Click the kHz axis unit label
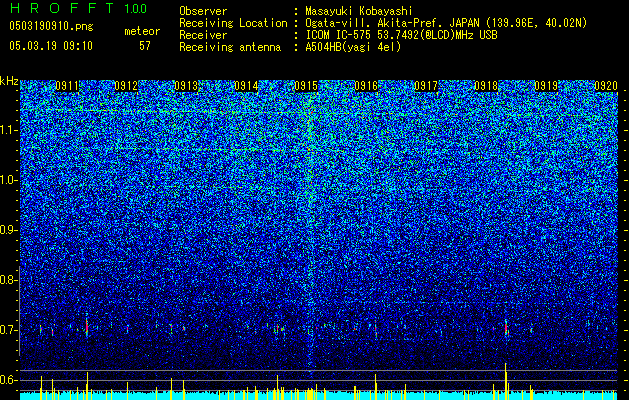This screenshot has height=400, width=629. pos(9,81)
